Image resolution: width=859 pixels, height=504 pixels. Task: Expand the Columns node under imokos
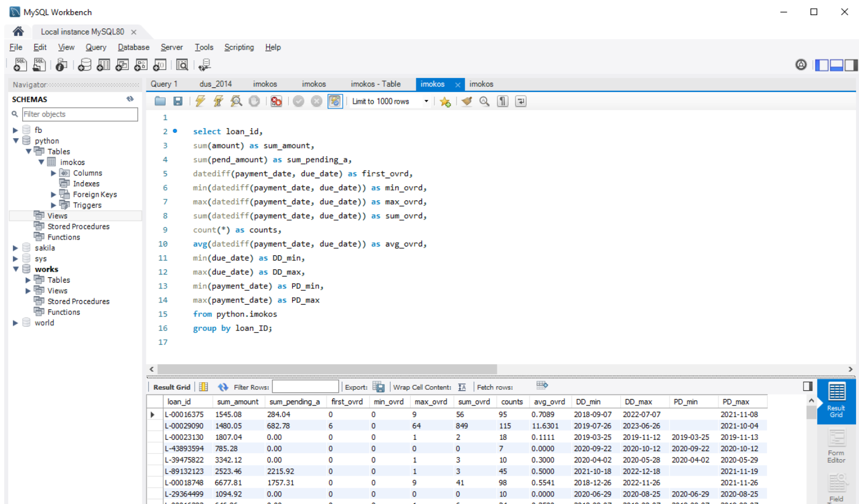[x=54, y=173]
